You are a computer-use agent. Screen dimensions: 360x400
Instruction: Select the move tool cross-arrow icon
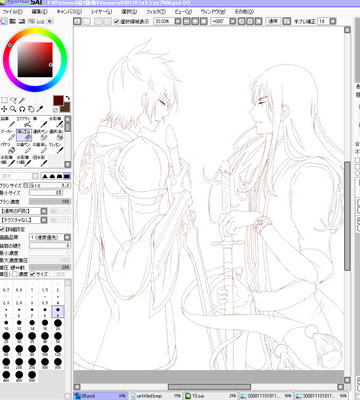(4, 109)
